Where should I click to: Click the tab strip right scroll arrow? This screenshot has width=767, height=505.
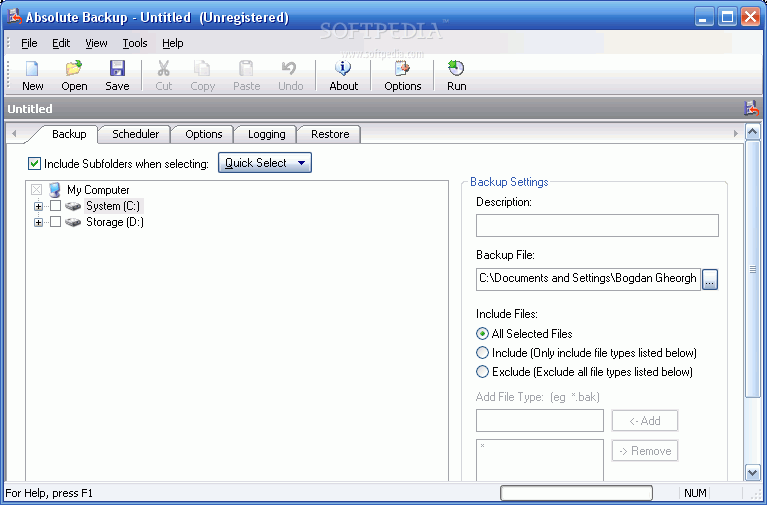click(735, 134)
